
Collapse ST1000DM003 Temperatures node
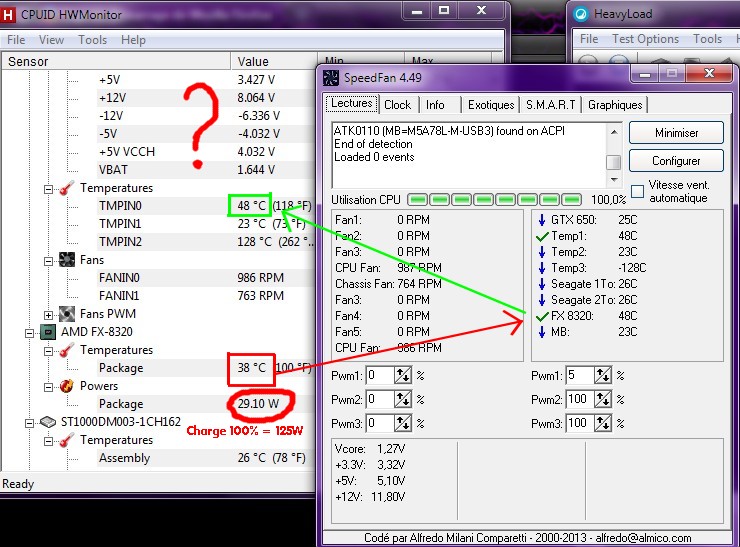tap(48, 441)
